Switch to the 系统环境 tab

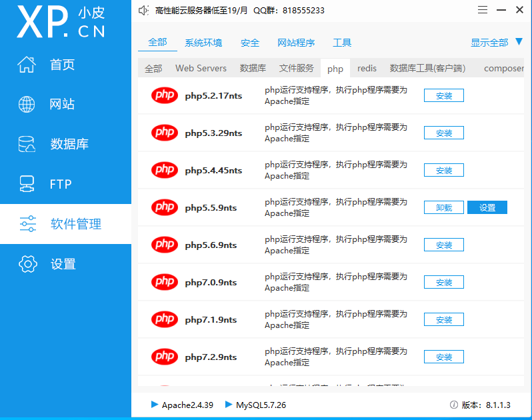click(203, 43)
